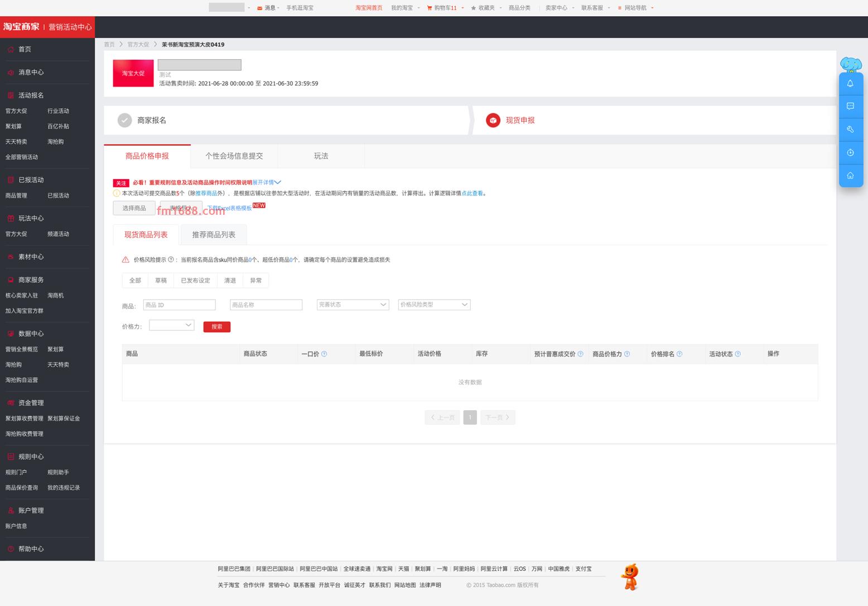Click the 帮助中心 icon

point(11,549)
